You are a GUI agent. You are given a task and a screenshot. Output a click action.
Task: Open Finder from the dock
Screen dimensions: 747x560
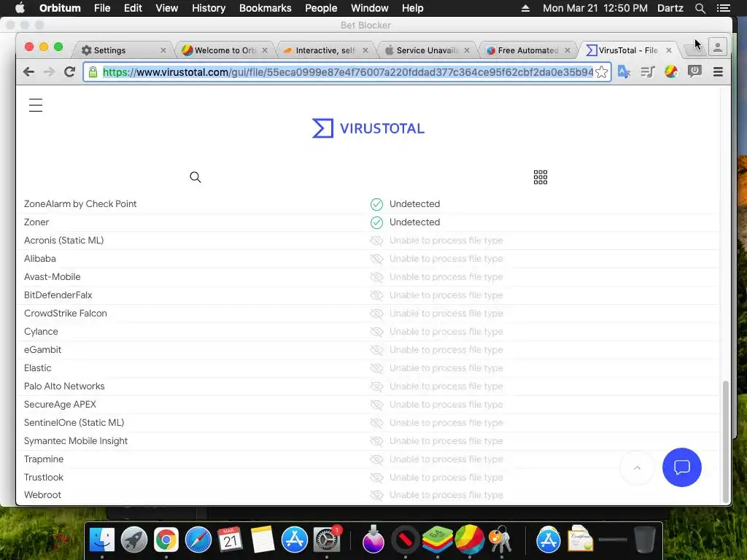tap(102, 540)
